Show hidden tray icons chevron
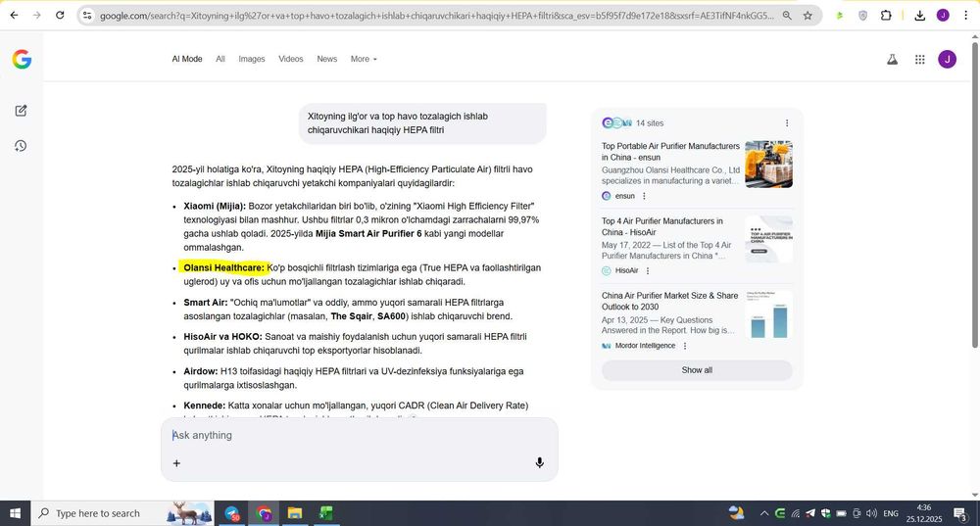The image size is (980, 526). point(763,513)
